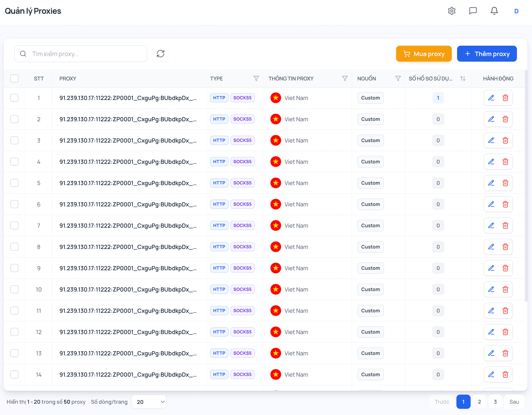
Task: Delete proxy in row 1
Action: (x=505, y=98)
